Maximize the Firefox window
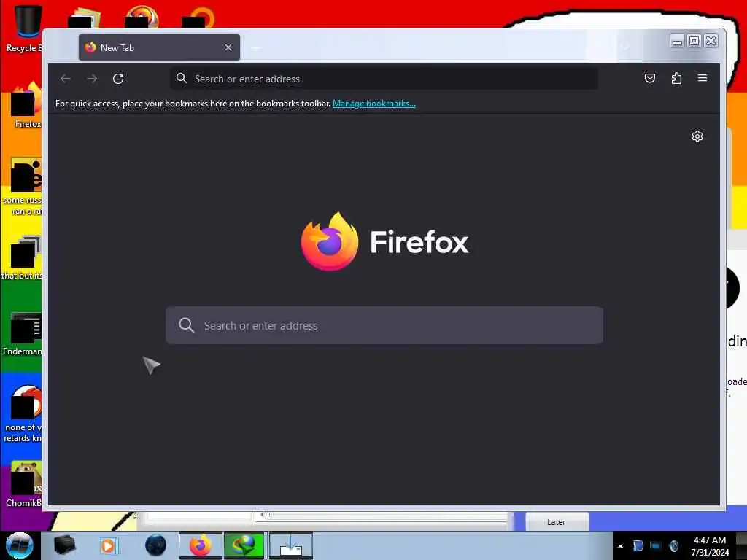Viewport: 747px width, 560px height. [x=694, y=41]
